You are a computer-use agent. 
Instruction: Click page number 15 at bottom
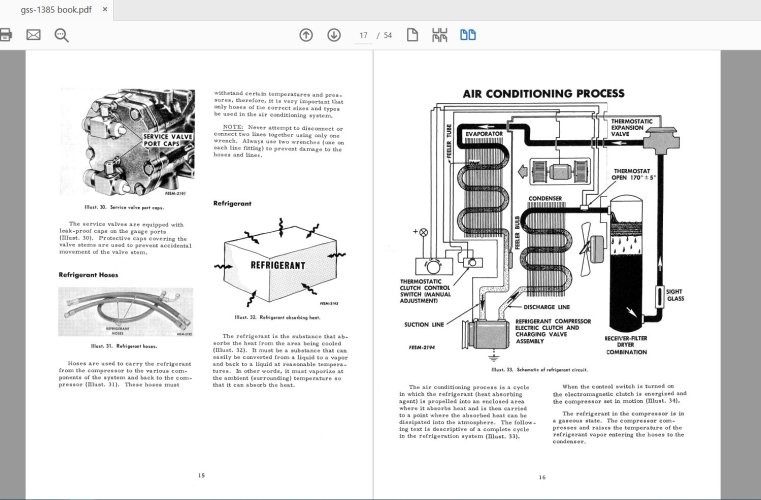(201, 475)
